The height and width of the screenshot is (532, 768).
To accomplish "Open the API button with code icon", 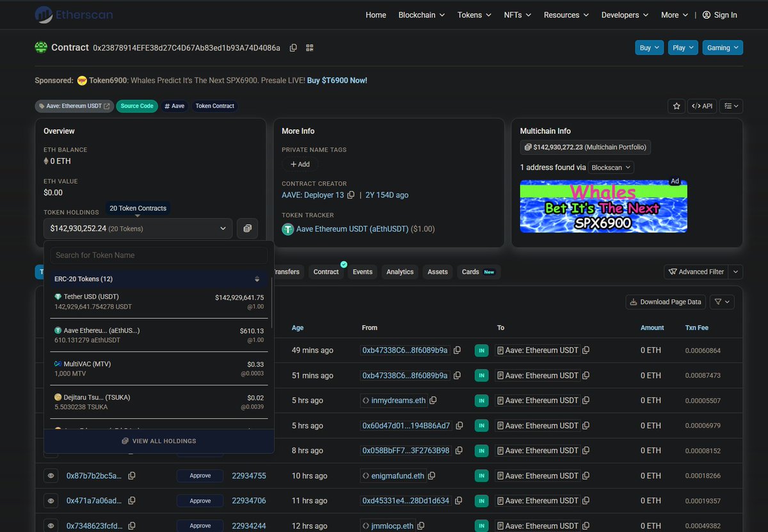I will pyautogui.click(x=702, y=106).
